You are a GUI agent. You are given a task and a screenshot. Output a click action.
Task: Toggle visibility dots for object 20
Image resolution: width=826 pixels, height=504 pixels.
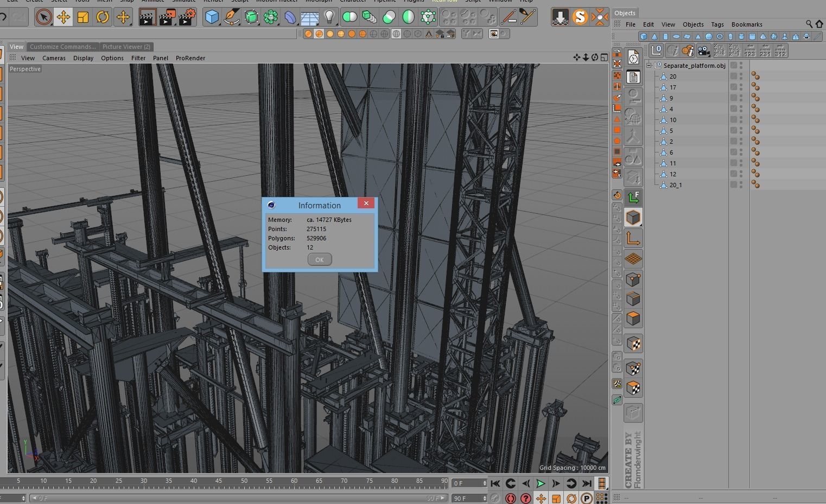click(x=741, y=76)
